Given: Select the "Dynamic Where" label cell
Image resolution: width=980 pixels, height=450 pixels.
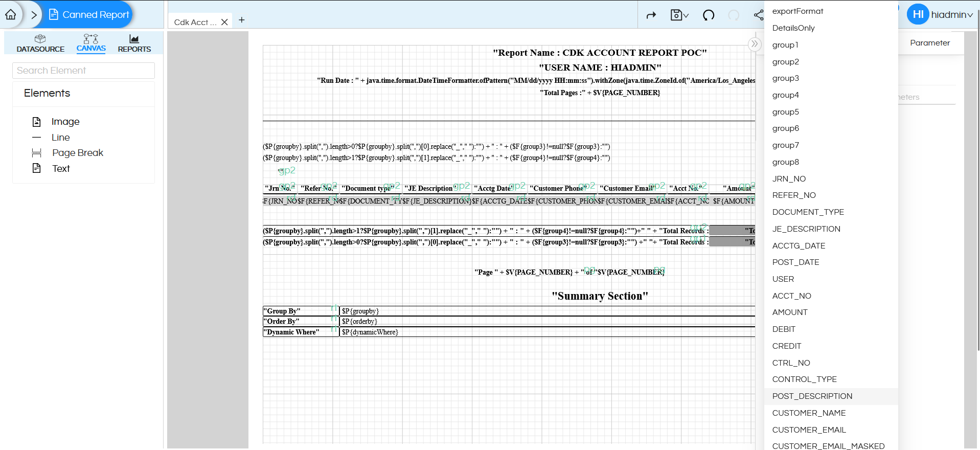Looking at the screenshot, I should click(x=301, y=332).
